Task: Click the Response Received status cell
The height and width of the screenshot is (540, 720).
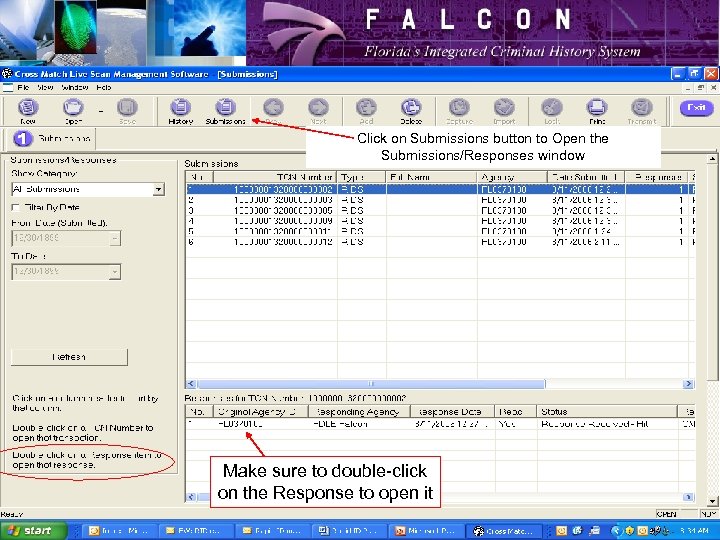Action: click(607, 424)
